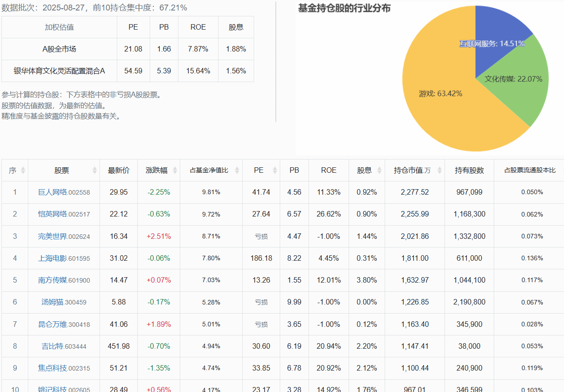Click 完美世界 change +2.51%
Screen dimensions: 564x392
pyautogui.click(x=158, y=236)
